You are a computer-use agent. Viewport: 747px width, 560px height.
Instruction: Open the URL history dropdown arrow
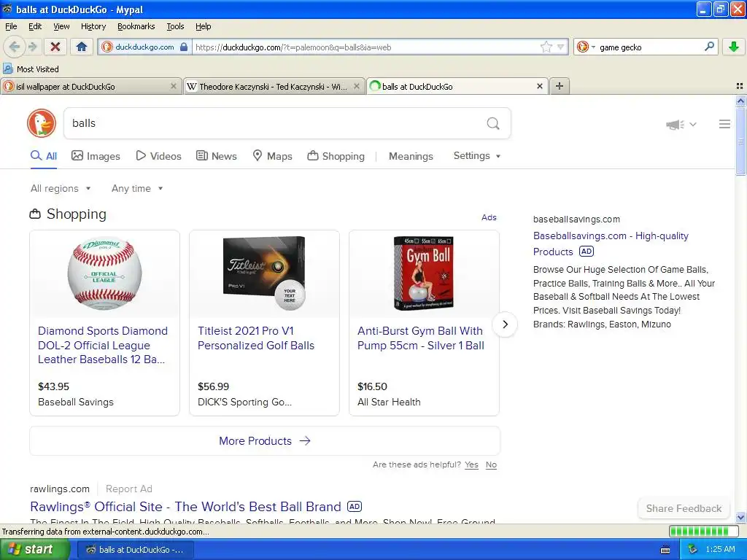point(561,47)
